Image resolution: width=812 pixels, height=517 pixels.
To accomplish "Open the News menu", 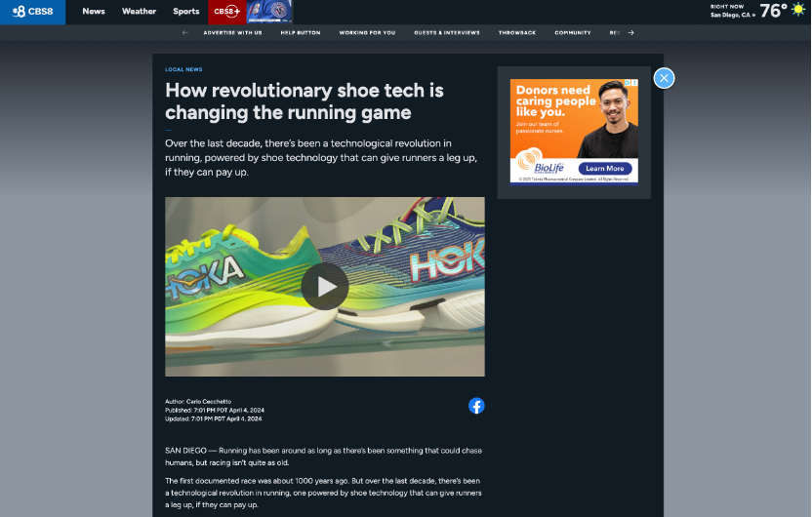I will [x=94, y=12].
